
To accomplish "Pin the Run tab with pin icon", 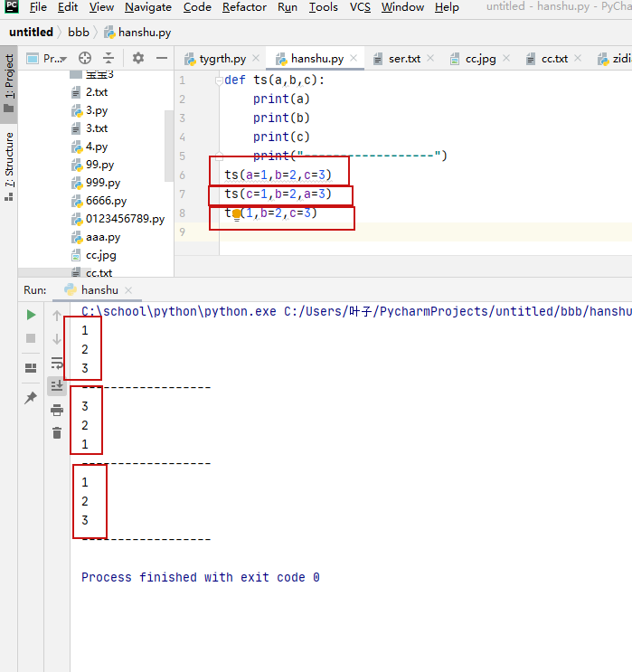I will click(31, 398).
